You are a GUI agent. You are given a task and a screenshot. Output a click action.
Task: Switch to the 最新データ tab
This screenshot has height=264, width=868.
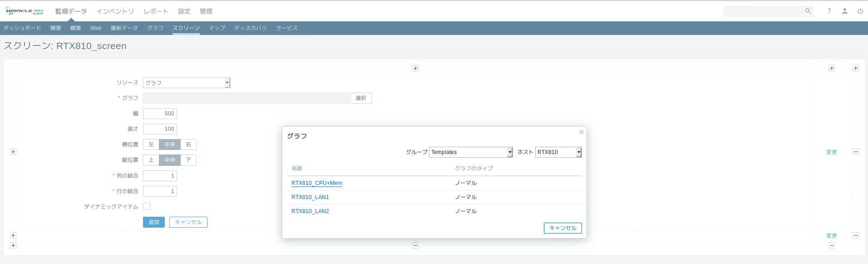point(124,28)
